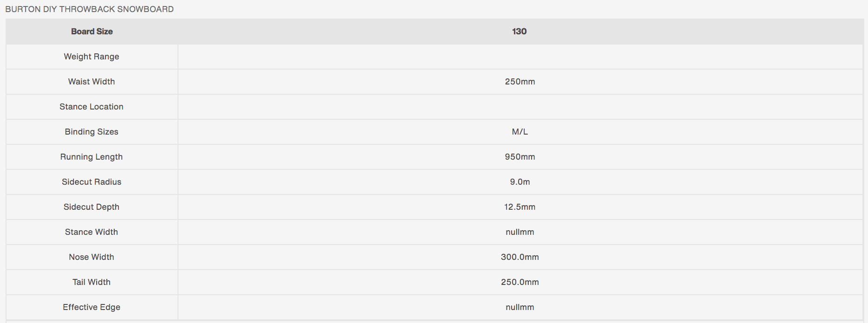Viewport: 868px width, 323px height.
Task: Select the Sidecut Depth label
Action: pyautogui.click(x=92, y=207)
